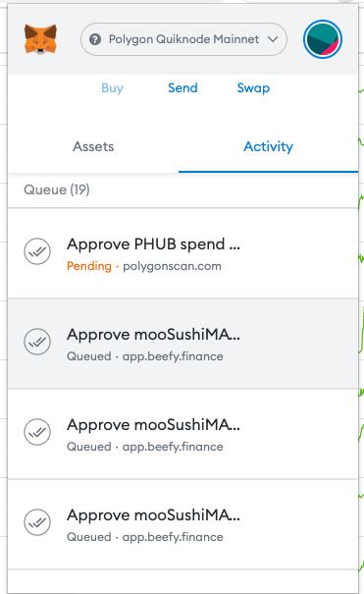Click the MetaMask fox logo
The image size is (364, 594).
pyautogui.click(x=40, y=39)
